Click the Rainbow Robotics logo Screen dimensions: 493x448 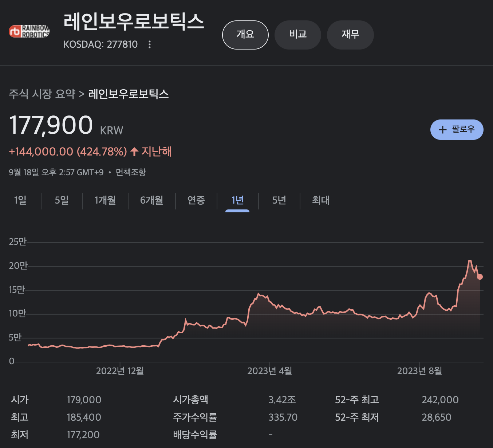(29, 31)
